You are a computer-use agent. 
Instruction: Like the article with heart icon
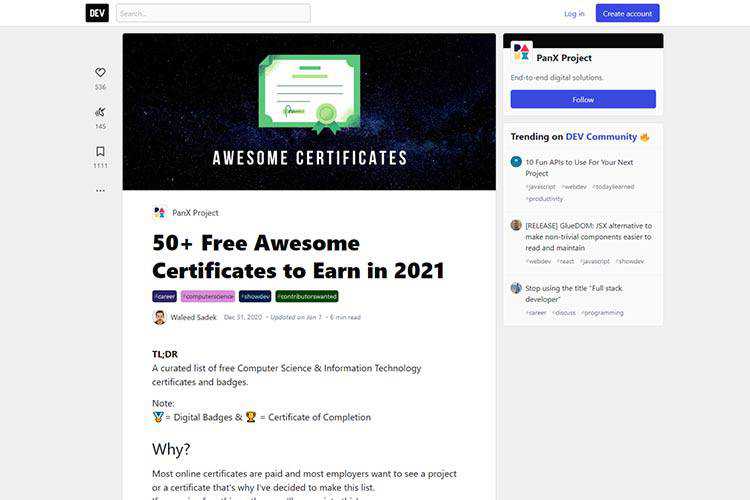(100, 73)
